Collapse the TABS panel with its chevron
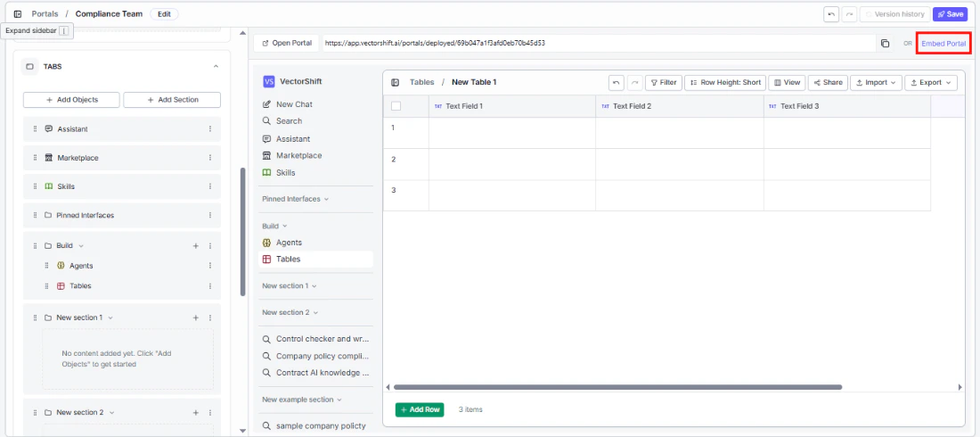Viewport: 980px width, 437px height. tap(216, 66)
